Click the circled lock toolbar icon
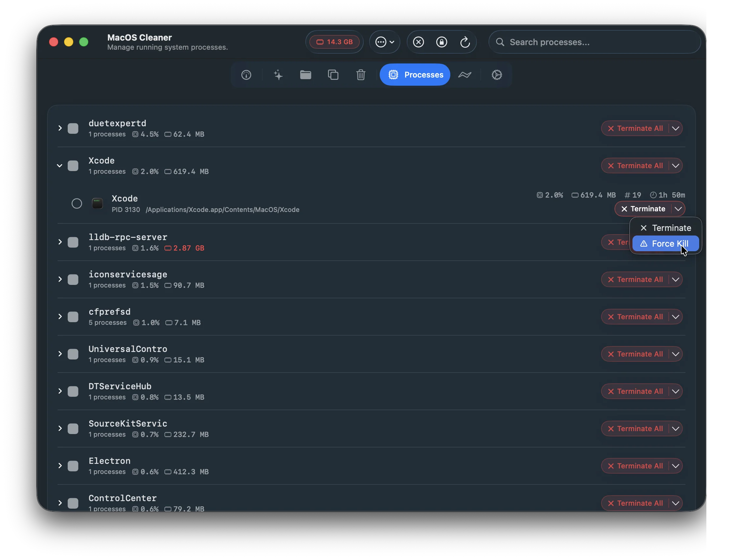743x560 pixels. tap(441, 42)
